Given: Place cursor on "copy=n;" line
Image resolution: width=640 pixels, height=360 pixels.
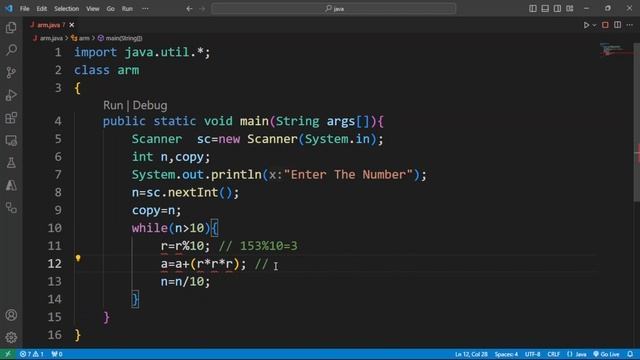Looking at the screenshot, I should coord(156,210).
